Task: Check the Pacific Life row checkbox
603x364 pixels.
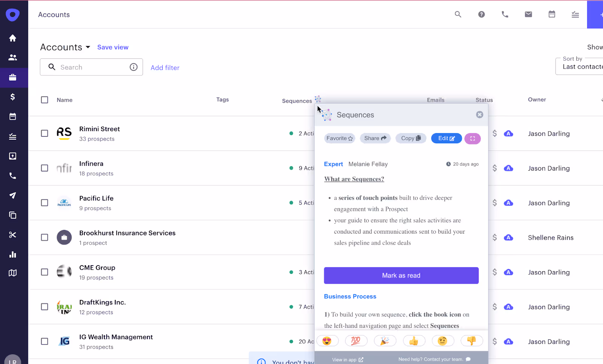Action: 44,203
